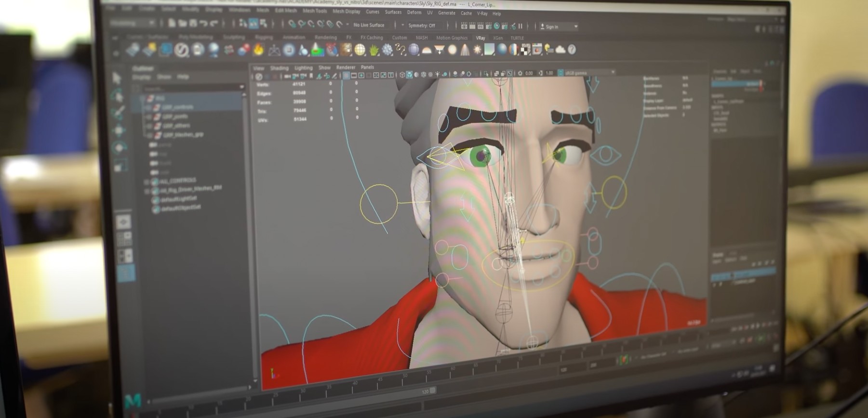Viewport: 868px width, 418px height.
Task: Click the cone spotlight shelf icon
Action: click(465, 50)
